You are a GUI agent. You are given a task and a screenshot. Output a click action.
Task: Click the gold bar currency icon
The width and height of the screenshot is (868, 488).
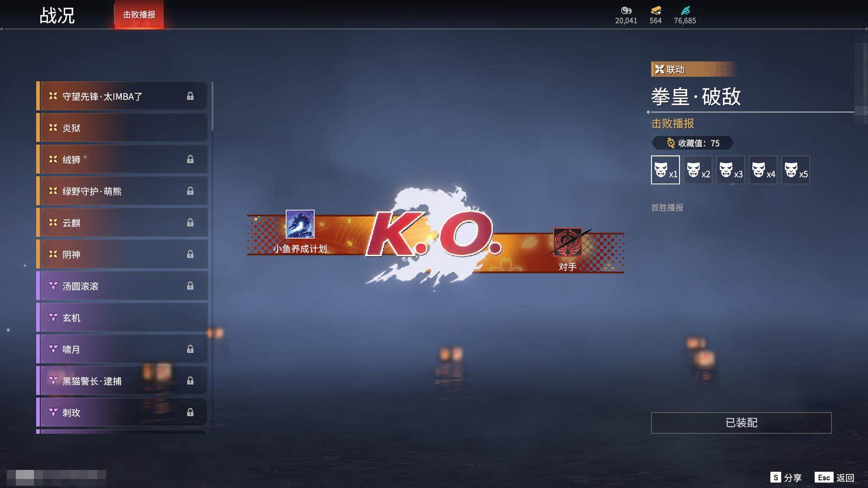pyautogui.click(x=656, y=10)
